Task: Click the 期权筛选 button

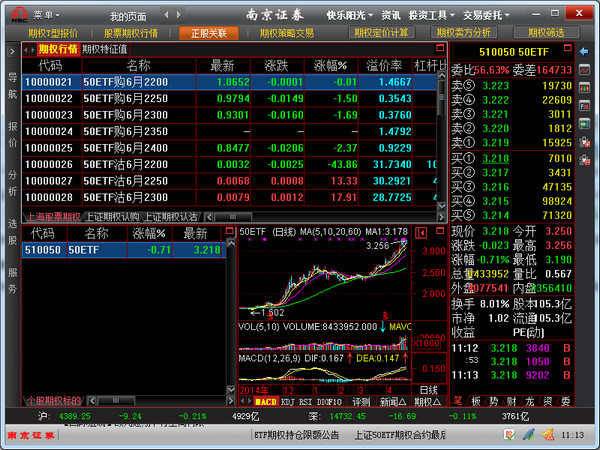Action: [546, 33]
